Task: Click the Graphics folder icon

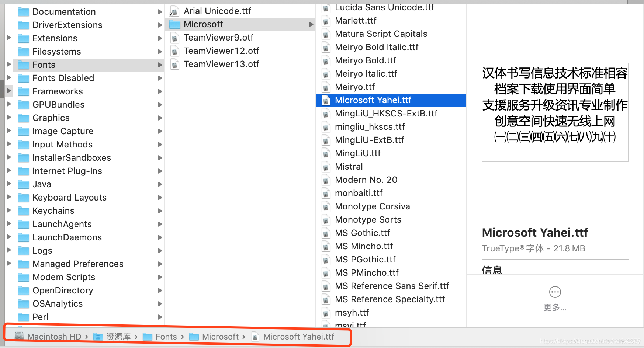Action: click(24, 118)
